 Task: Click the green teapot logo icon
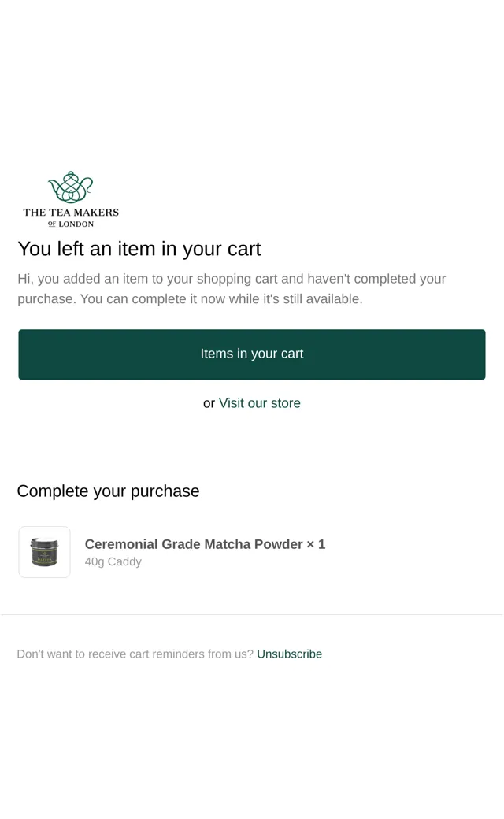(71, 187)
